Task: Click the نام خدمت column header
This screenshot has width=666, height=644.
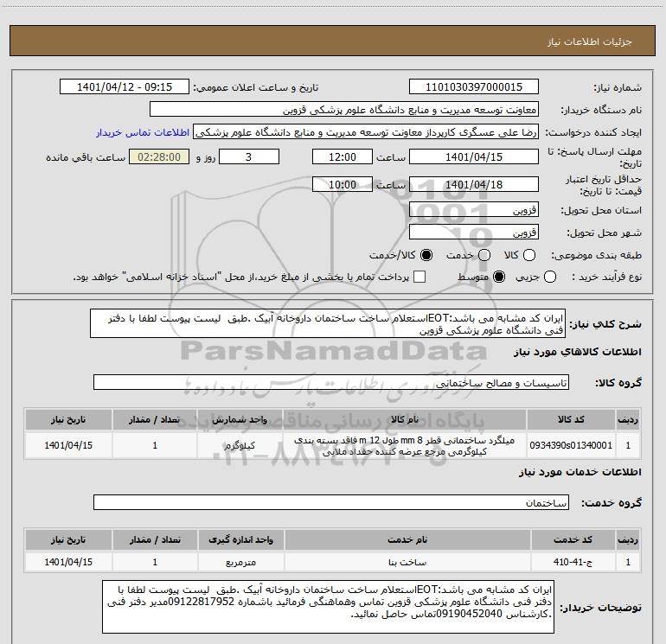Action: 407,540
